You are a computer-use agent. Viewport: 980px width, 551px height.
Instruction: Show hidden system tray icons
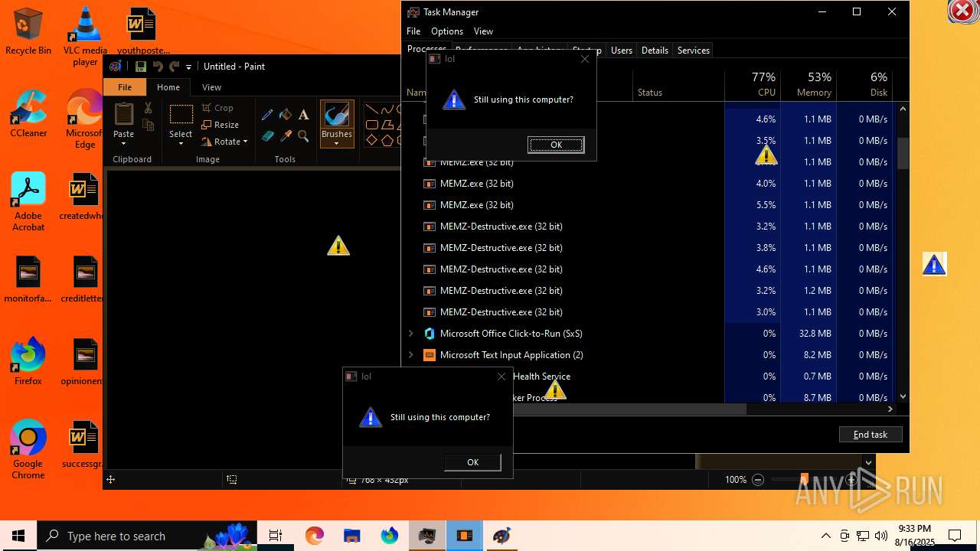tap(825, 536)
